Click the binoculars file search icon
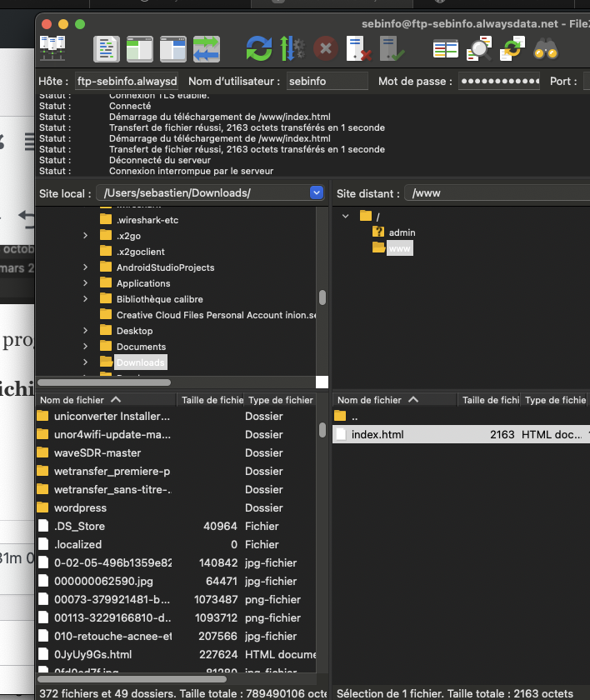 546,47
